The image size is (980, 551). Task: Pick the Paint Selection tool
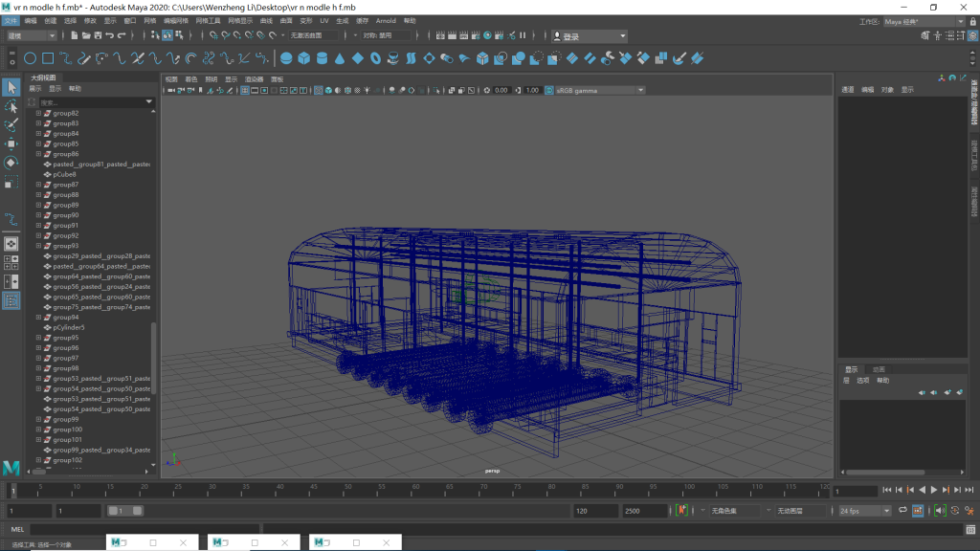click(11, 125)
